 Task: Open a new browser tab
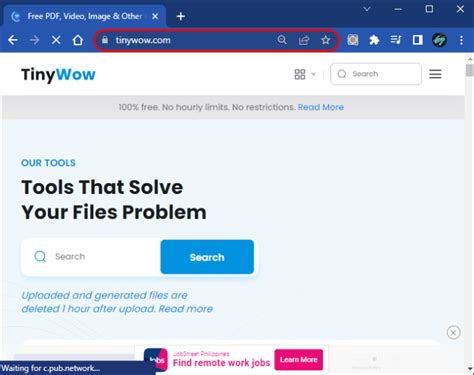(x=181, y=16)
